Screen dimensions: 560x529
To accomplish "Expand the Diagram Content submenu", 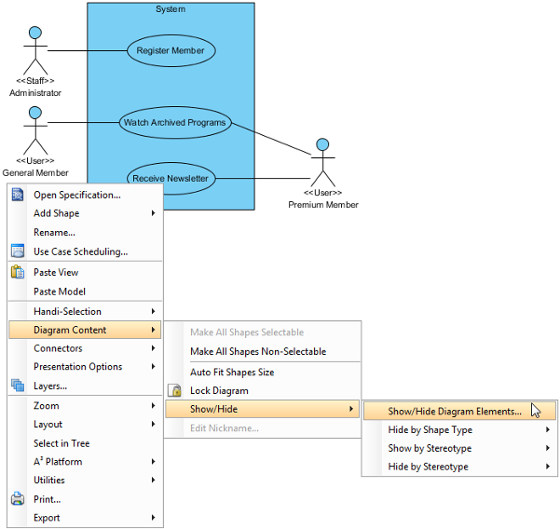I will point(85,330).
